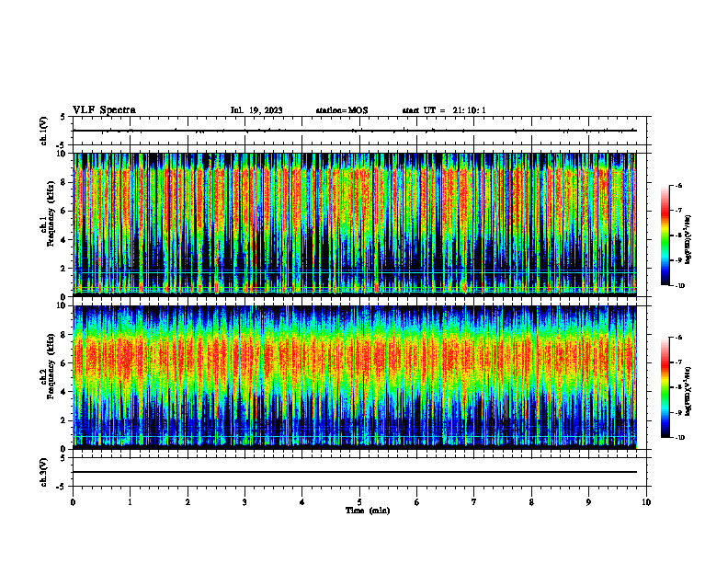This screenshot has height=563, width=728.
Task: Click time axis tick label "8"
Action: pyautogui.click(x=531, y=502)
